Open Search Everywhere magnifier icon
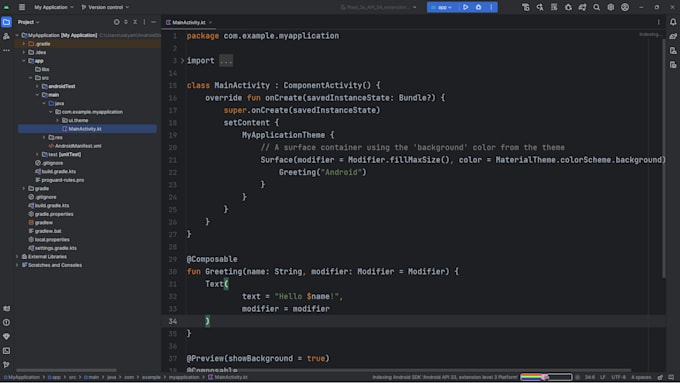 coord(596,7)
